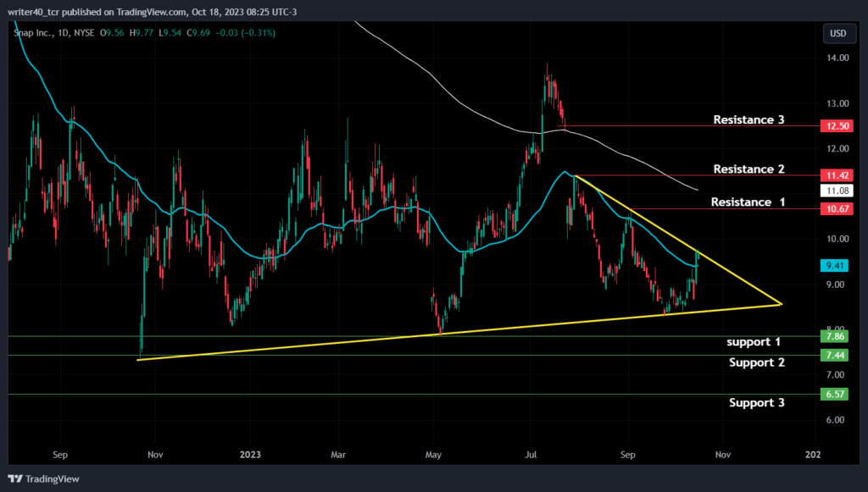Click the USD currency button
This screenshot has width=868, height=492.
(x=837, y=33)
